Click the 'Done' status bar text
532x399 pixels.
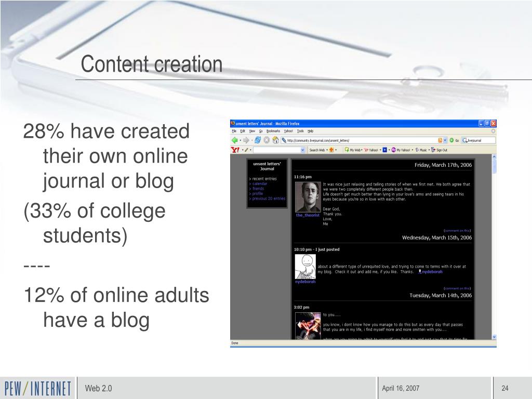[x=235, y=343]
